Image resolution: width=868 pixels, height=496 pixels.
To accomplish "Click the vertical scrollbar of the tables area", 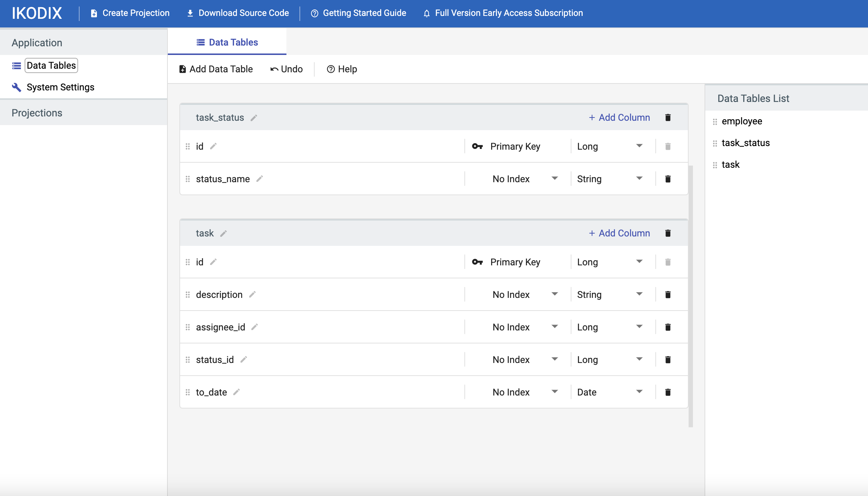I will 690,296.
